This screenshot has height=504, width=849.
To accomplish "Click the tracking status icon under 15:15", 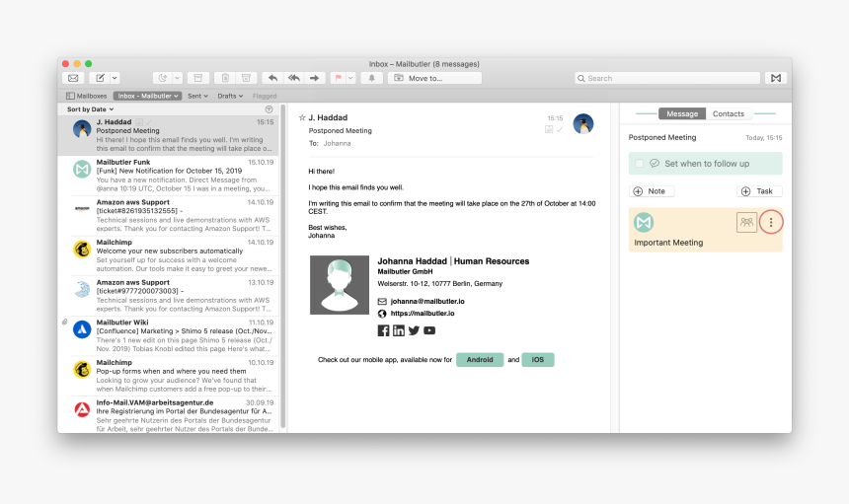I will (549, 129).
